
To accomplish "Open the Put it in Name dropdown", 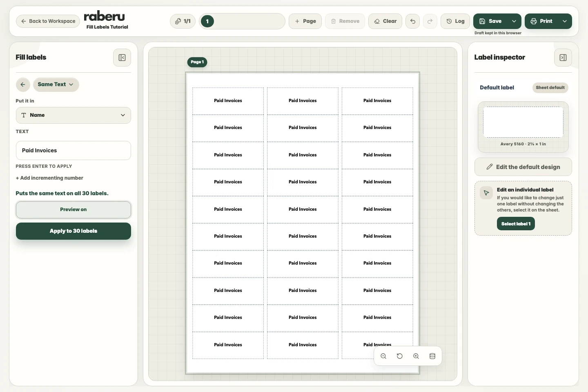I will click(x=73, y=115).
